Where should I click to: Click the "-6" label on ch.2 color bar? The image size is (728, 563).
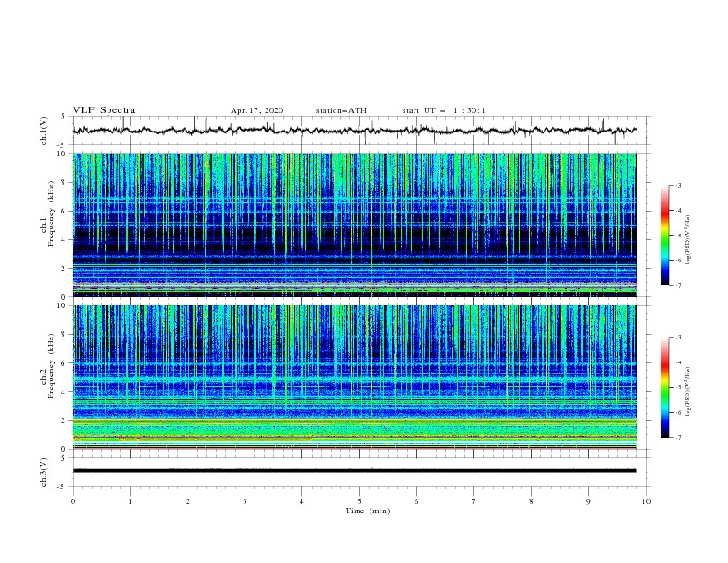677,412
